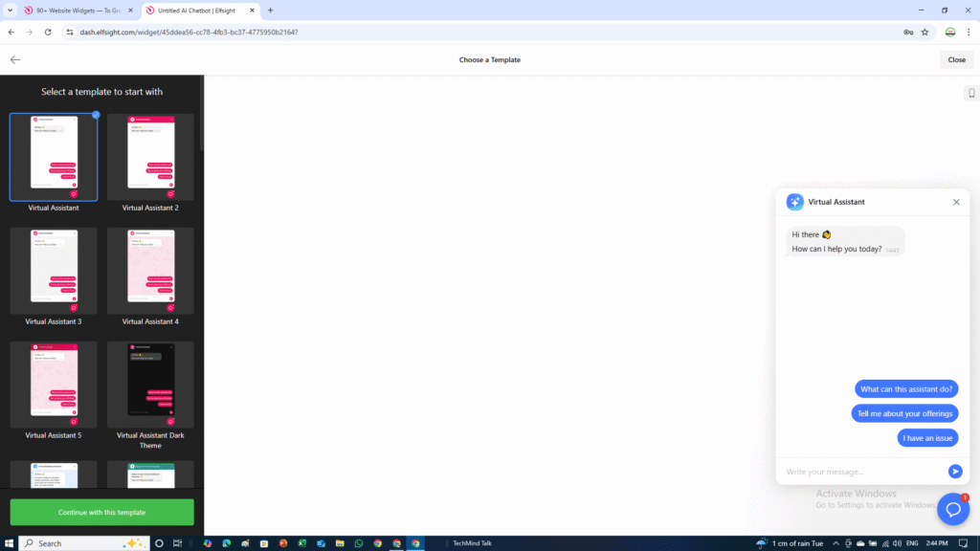Select the Virtual Assistant 2 template

pyautogui.click(x=150, y=157)
